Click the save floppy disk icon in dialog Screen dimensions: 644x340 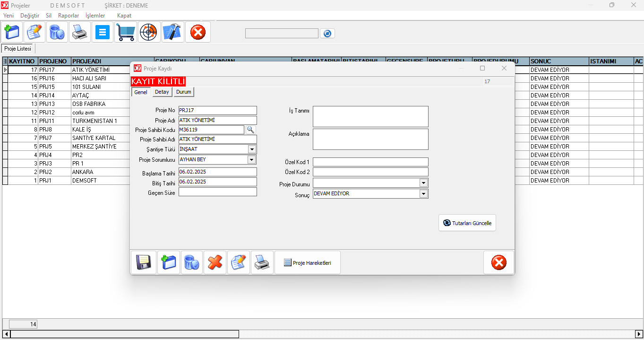(143, 262)
